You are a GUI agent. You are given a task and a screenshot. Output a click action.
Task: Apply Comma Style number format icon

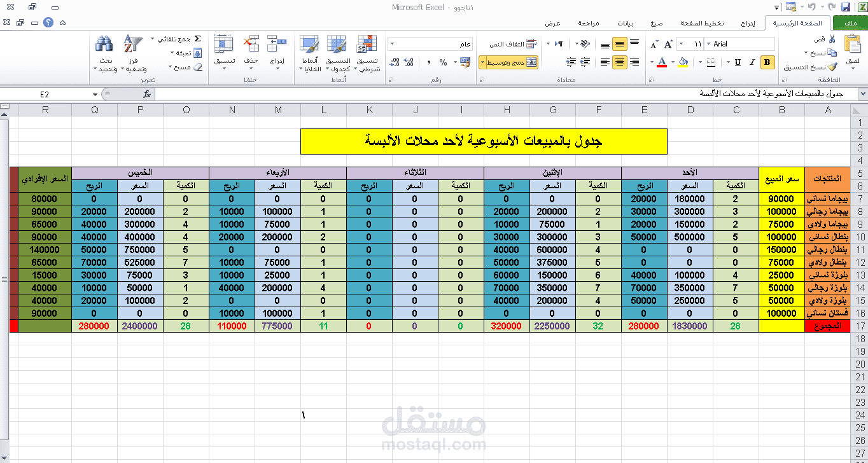point(429,62)
